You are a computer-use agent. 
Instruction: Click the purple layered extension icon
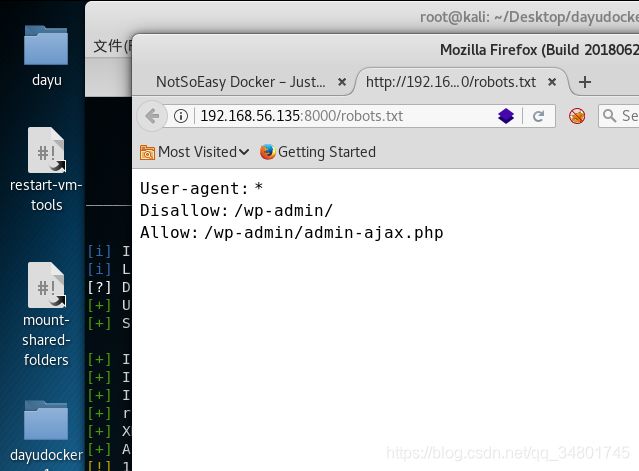tap(506, 116)
